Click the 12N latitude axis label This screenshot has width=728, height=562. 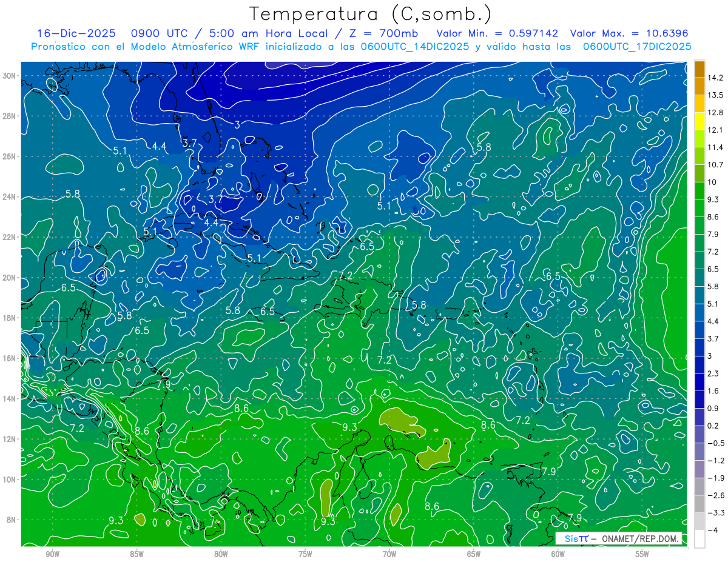(x=9, y=439)
